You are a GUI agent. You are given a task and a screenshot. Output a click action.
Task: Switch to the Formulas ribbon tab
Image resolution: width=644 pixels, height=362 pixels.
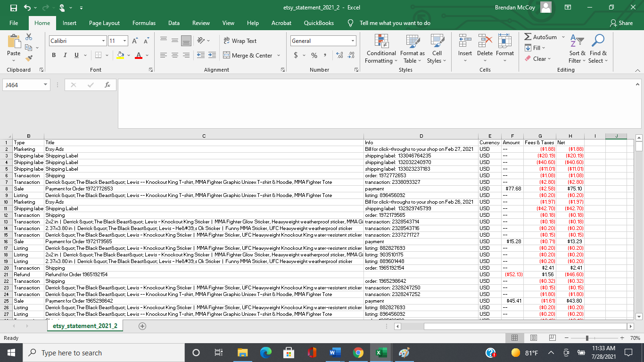[x=144, y=23]
